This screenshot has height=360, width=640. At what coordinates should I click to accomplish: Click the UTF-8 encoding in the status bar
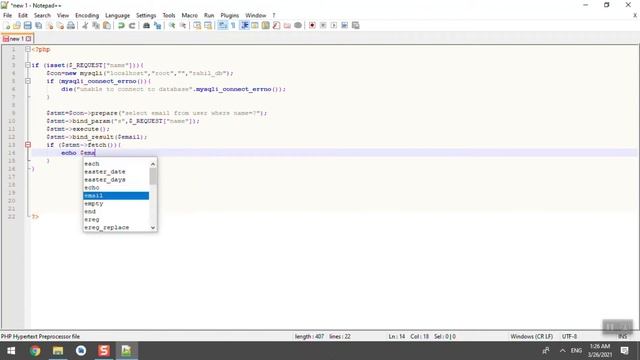tap(569, 337)
